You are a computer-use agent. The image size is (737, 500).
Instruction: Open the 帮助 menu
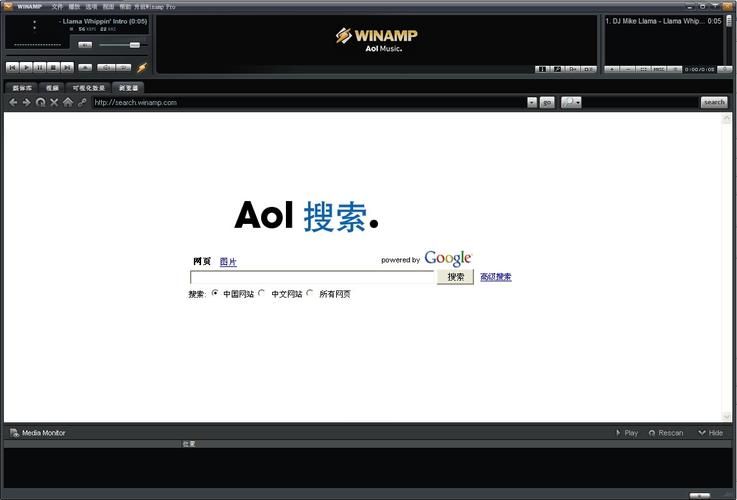coord(125,7)
